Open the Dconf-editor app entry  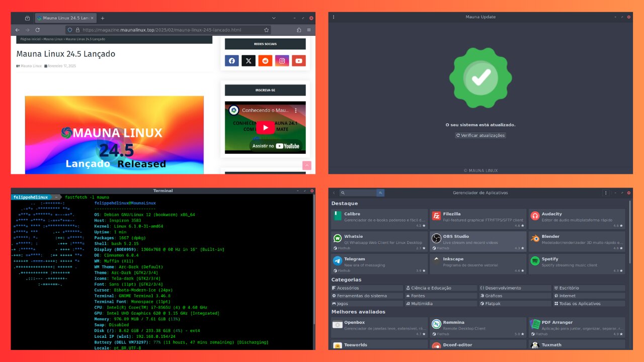[478, 344]
